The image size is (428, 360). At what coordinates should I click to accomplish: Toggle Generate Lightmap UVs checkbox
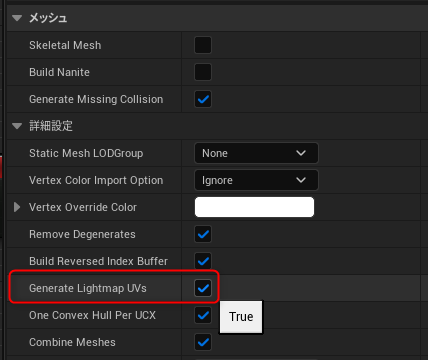pos(203,288)
